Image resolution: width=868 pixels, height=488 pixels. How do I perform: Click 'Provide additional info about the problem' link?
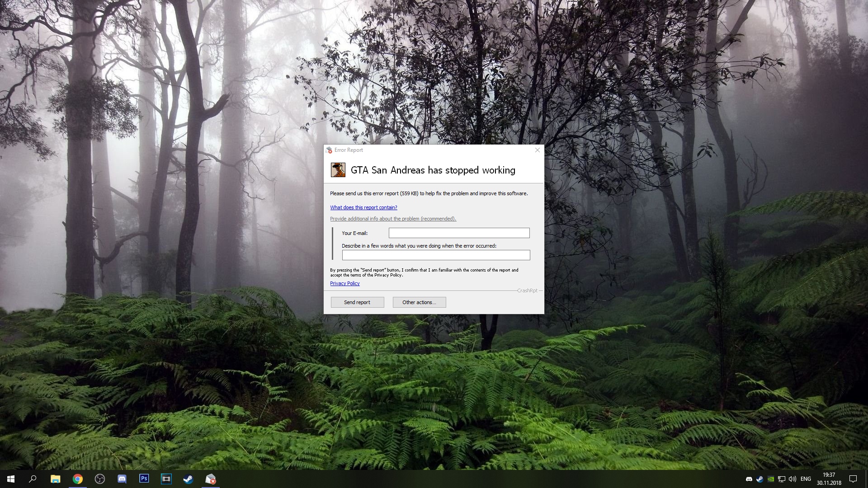393,219
